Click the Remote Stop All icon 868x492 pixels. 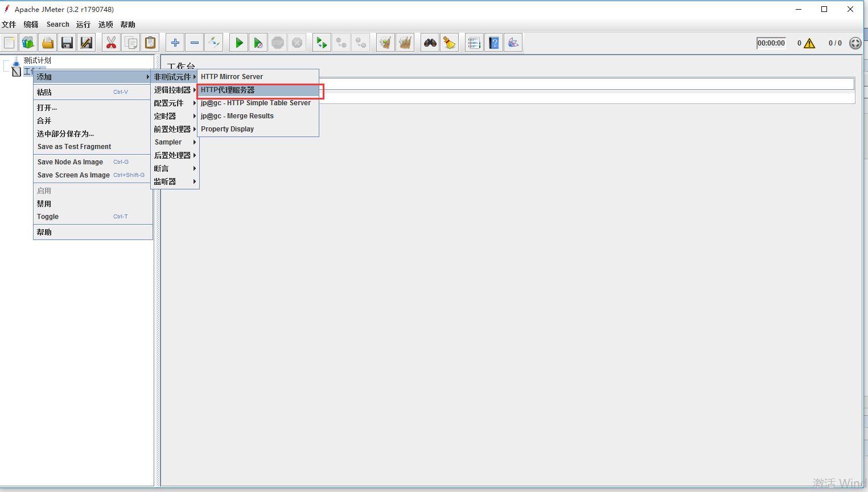click(x=342, y=43)
